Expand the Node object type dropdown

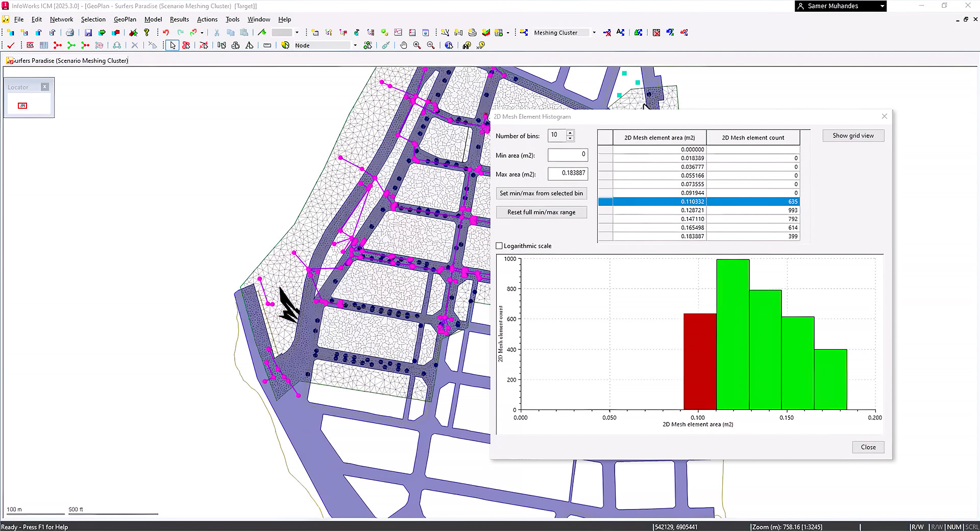coord(355,45)
